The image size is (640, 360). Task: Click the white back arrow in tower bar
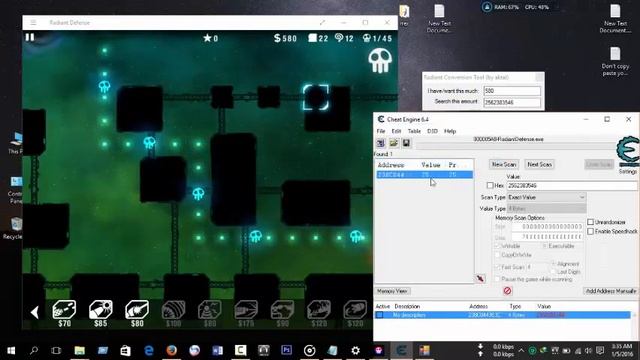(x=35, y=312)
